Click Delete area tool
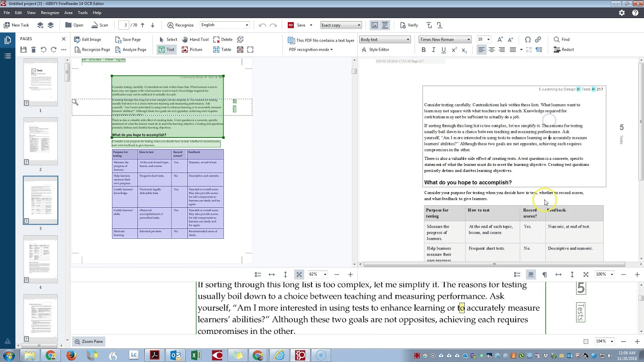The height and width of the screenshot is (362, 644). point(223,40)
